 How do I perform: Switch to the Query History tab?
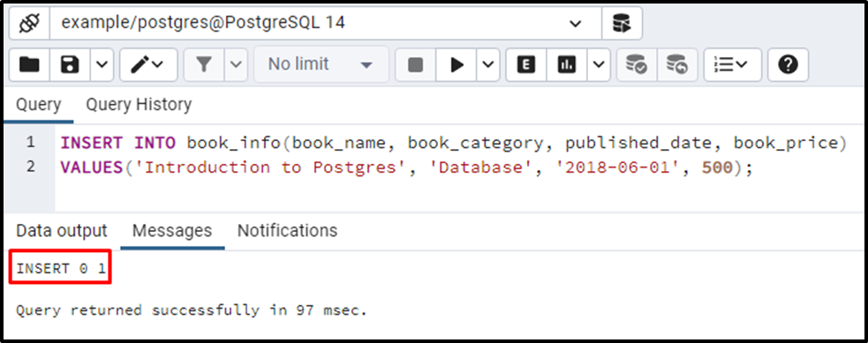pyautogui.click(x=139, y=104)
